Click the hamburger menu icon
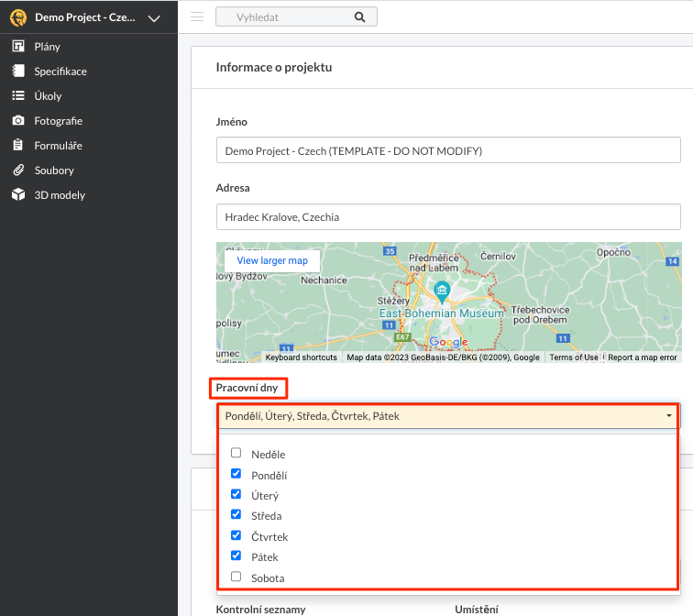This screenshot has width=693, height=616. [x=197, y=16]
